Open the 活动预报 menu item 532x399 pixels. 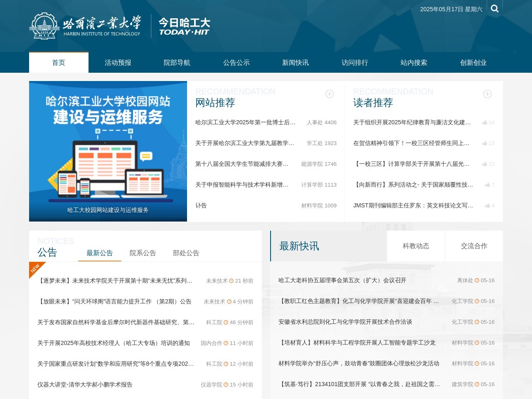coord(118,63)
